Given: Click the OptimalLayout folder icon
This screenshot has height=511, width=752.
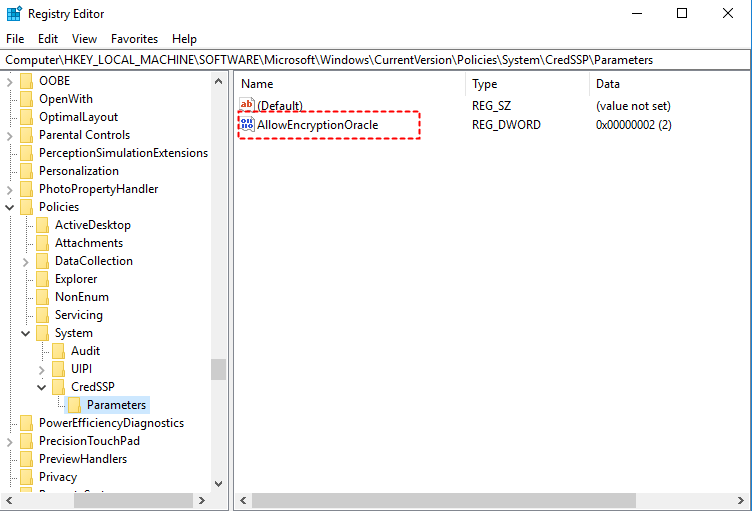Looking at the screenshot, I should (x=27, y=117).
